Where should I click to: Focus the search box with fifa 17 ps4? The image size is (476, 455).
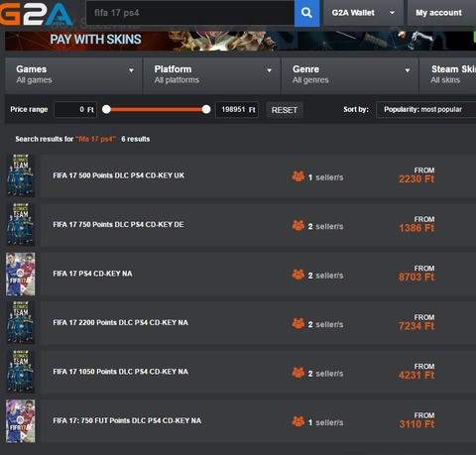(x=190, y=13)
